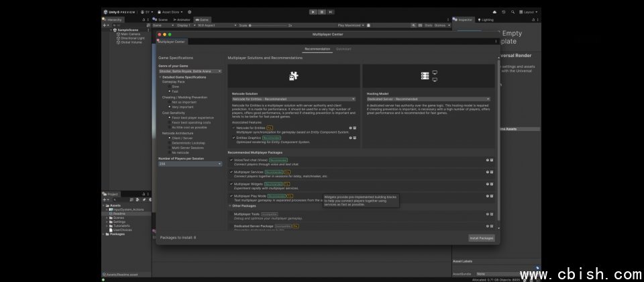644x282 pixels.
Task: Click help icon for Netcode for Entities
Action: coord(350,128)
